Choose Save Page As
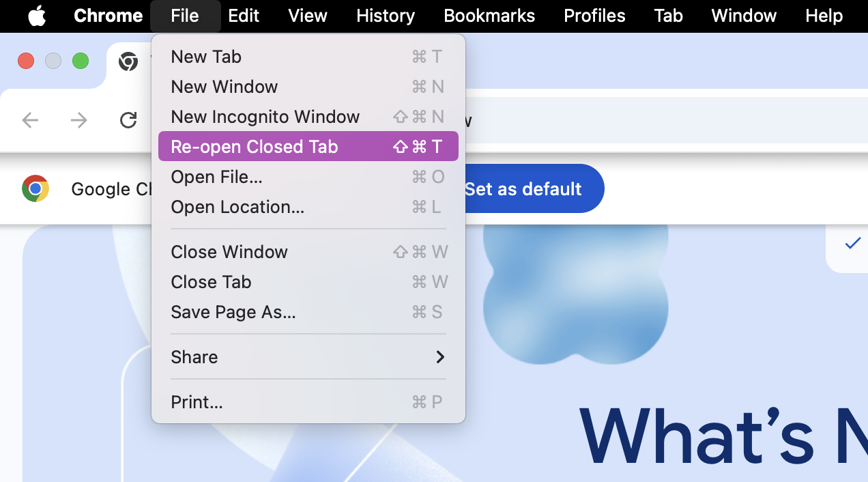The width and height of the screenshot is (868, 482). (x=233, y=312)
